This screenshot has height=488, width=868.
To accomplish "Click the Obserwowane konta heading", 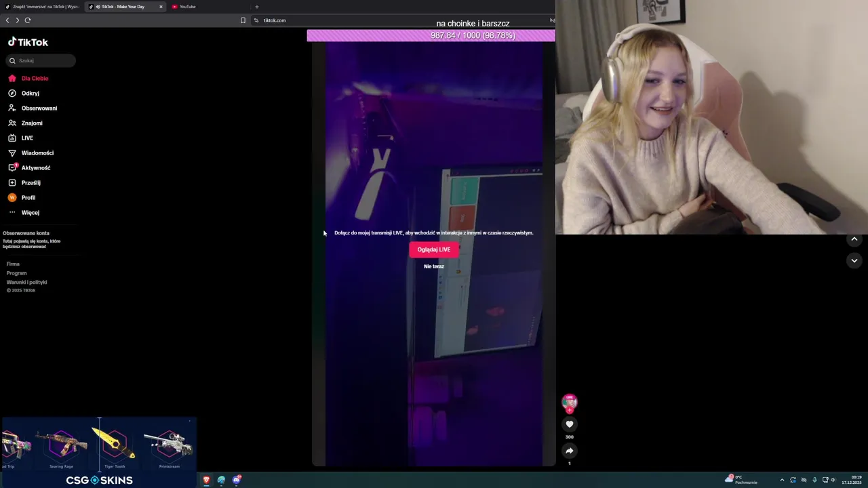I will tap(26, 233).
